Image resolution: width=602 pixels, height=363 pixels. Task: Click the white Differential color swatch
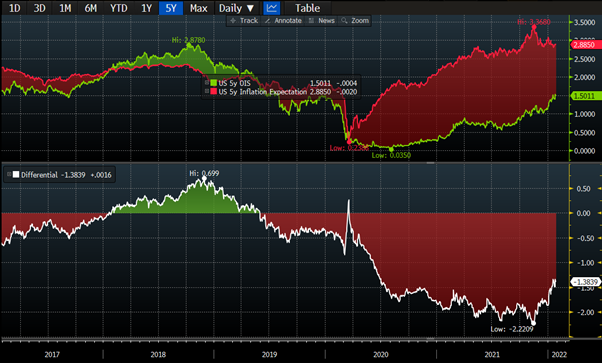16,175
